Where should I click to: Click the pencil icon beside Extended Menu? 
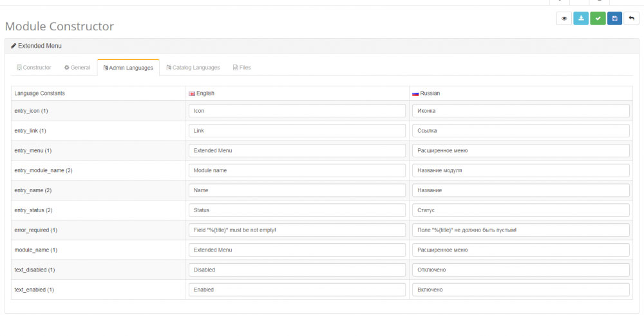14,46
